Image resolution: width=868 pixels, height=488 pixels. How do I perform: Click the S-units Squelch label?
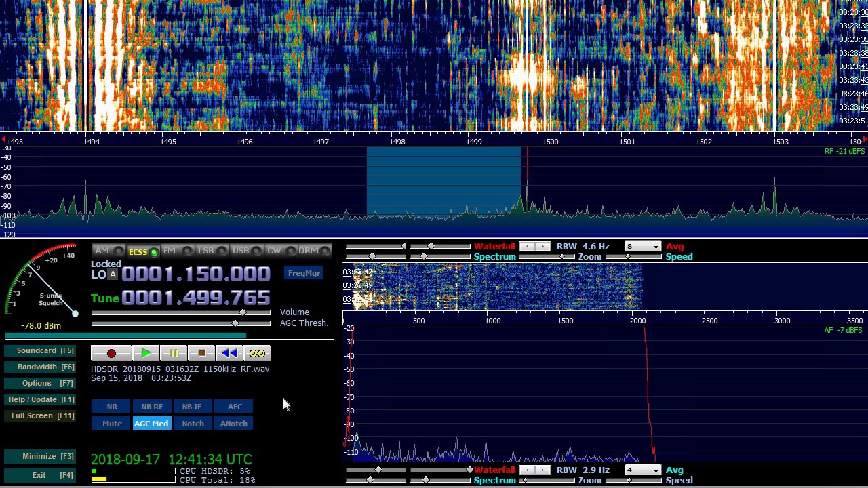click(50, 300)
